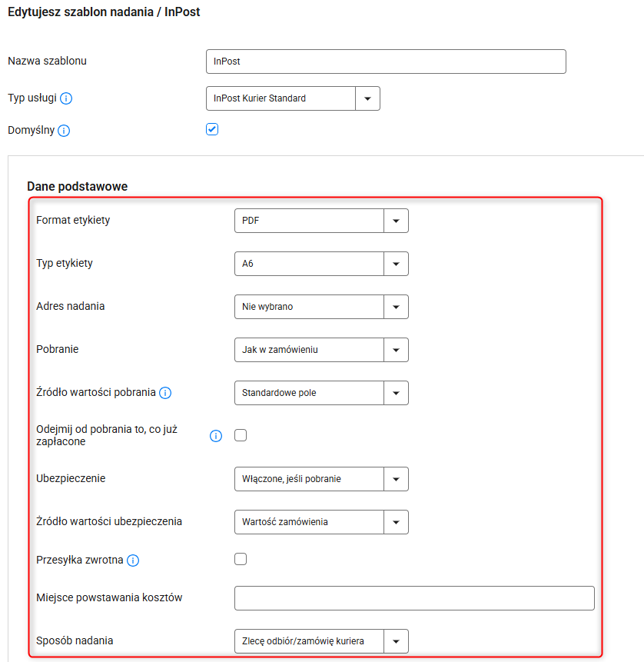
Task: Click the Dane podstawowe section heading
Action: point(78,186)
